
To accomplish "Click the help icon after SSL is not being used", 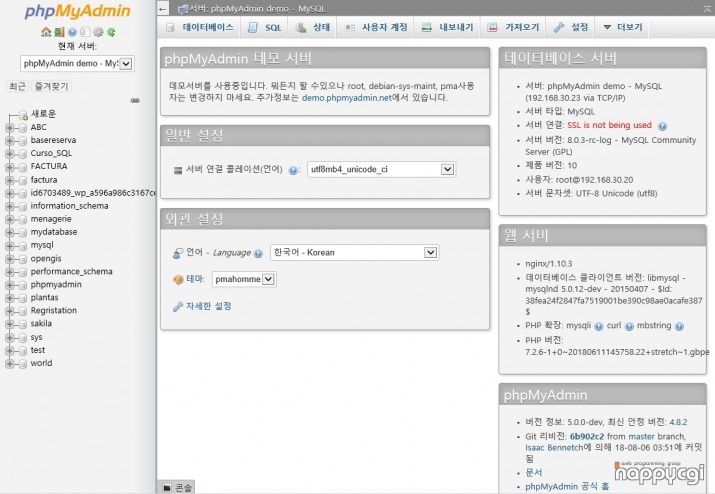I will click(662, 126).
